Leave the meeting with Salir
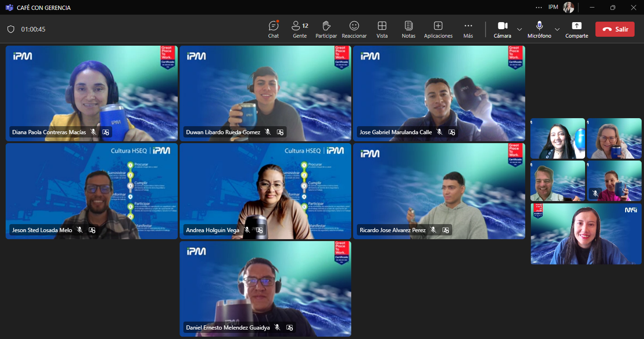644x339 pixels. click(614, 29)
